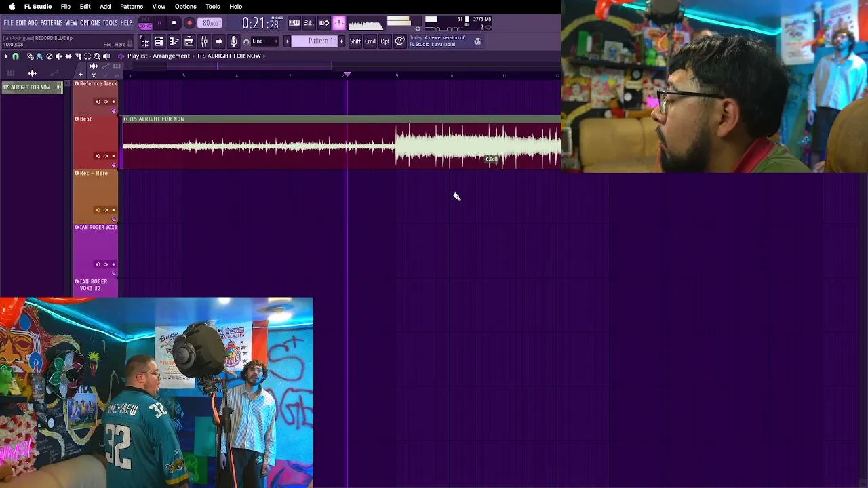The width and height of the screenshot is (868, 488).
Task: Click the right-arrow icon beside the Mixer icon
Action: point(219,42)
